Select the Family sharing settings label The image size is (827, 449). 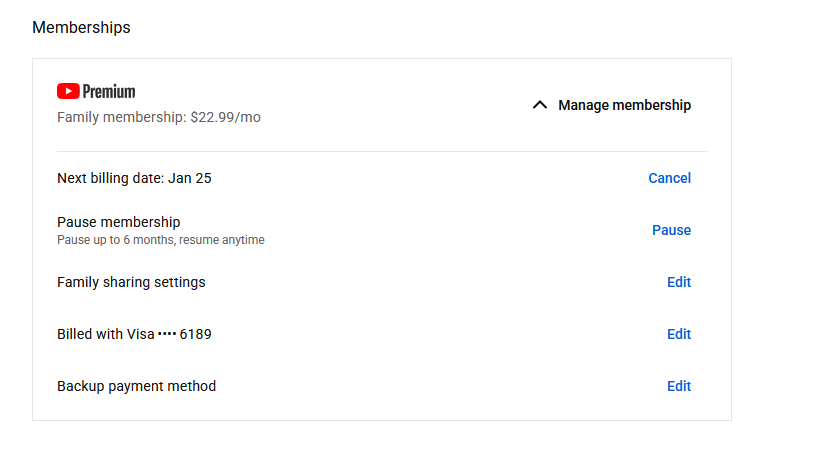(131, 282)
